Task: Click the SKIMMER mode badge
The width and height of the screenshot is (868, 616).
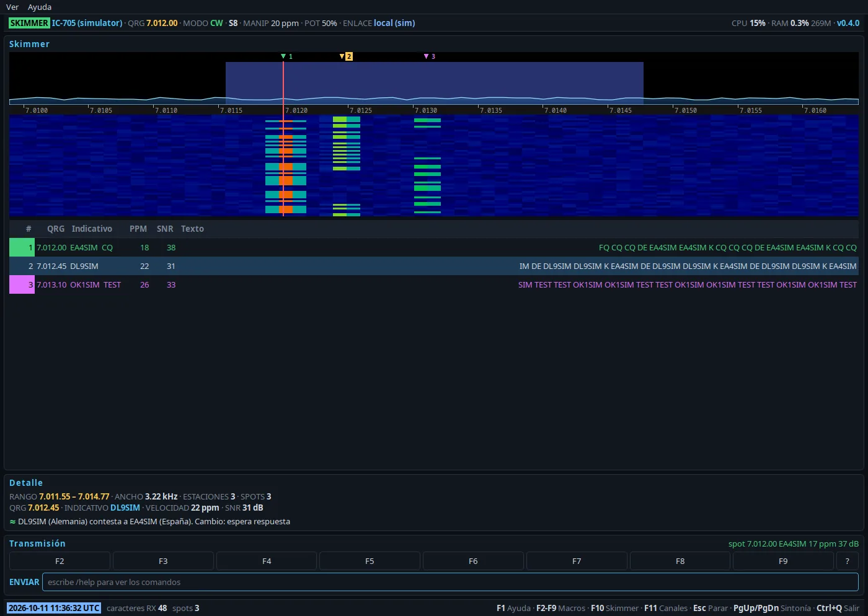Action: coord(29,23)
